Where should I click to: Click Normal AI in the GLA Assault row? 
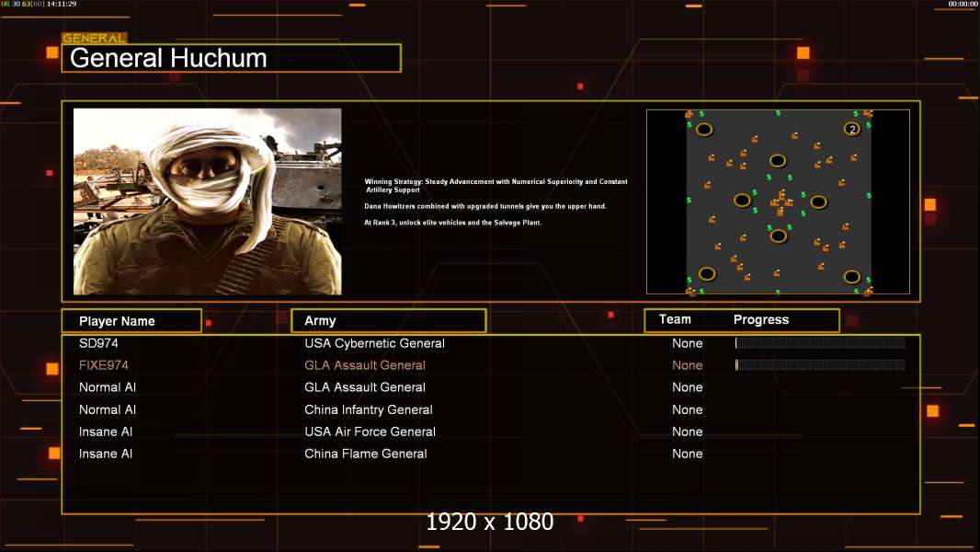point(108,387)
